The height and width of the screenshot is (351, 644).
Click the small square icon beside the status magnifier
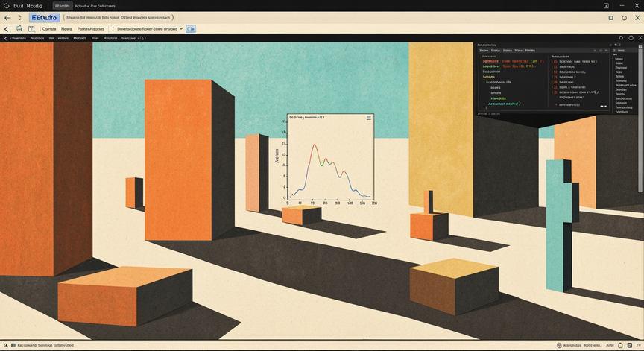point(13,346)
